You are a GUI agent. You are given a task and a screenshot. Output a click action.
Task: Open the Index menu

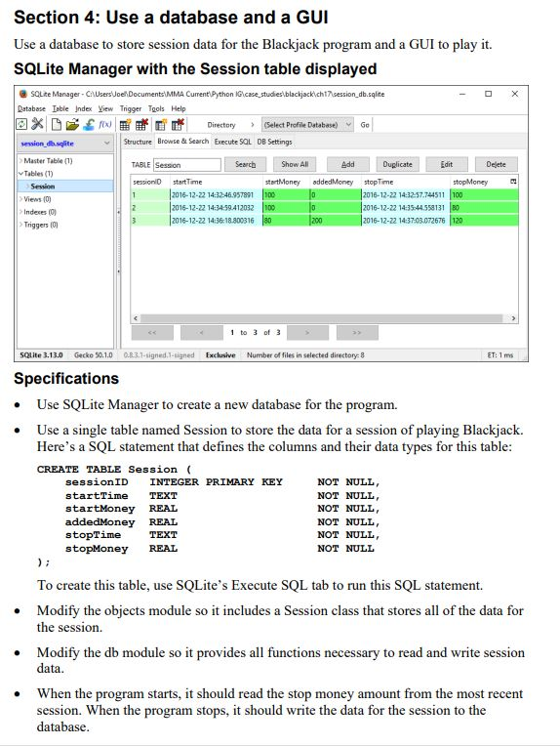(x=84, y=109)
